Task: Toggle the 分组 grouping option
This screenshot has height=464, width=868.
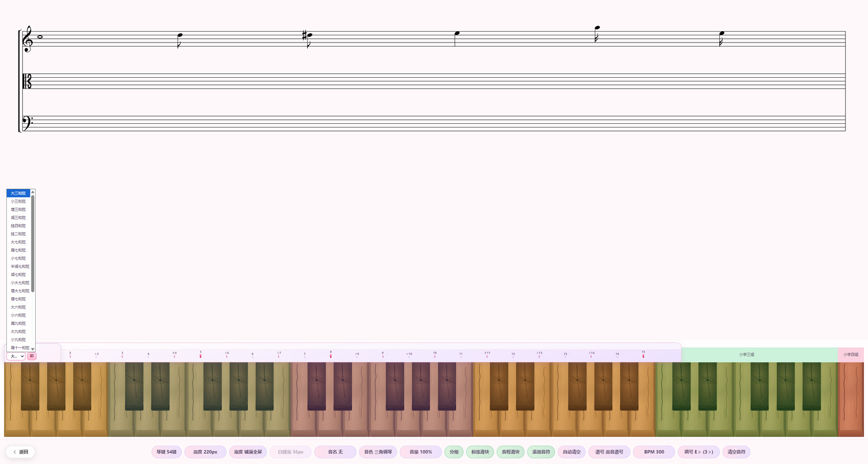Action: point(454,452)
